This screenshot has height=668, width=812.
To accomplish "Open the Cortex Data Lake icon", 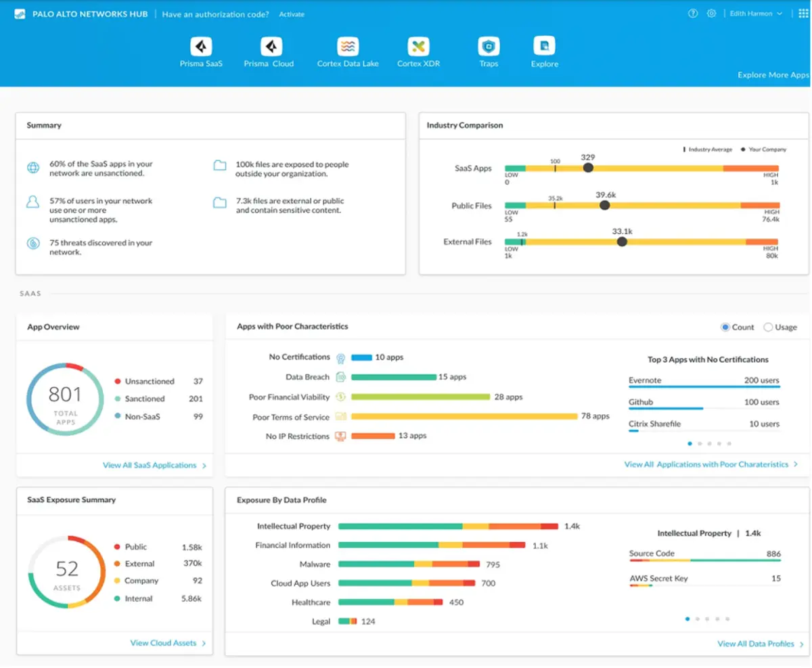I will tap(348, 47).
